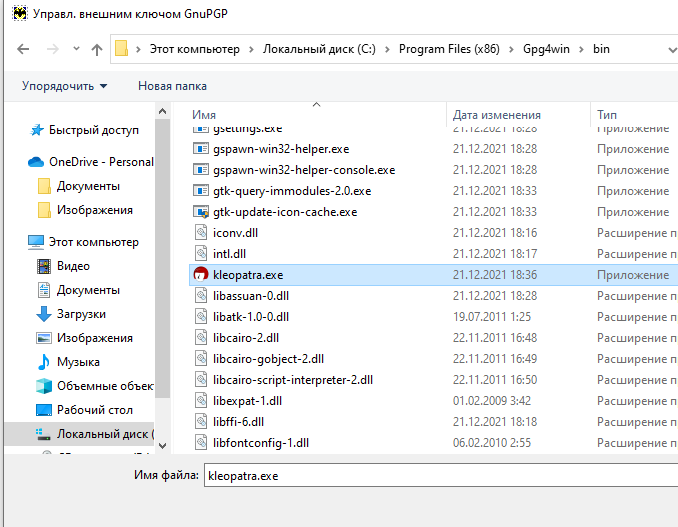This screenshot has width=678, height=527.
Task: Click navigation pane scroll down arrow
Action: (x=163, y=446)
